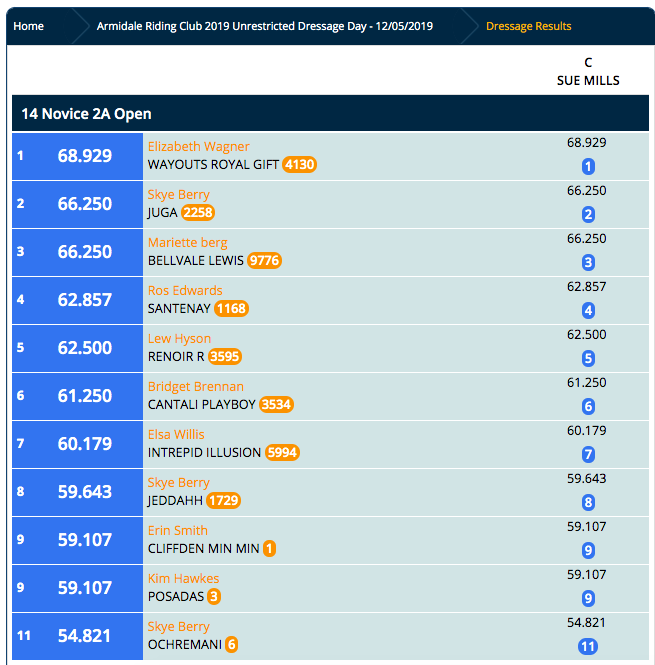Image resolution: width=655 pixels, height=665 pixels.
Task: Select horse name OCHREMANI
Action: click(185, 644)
